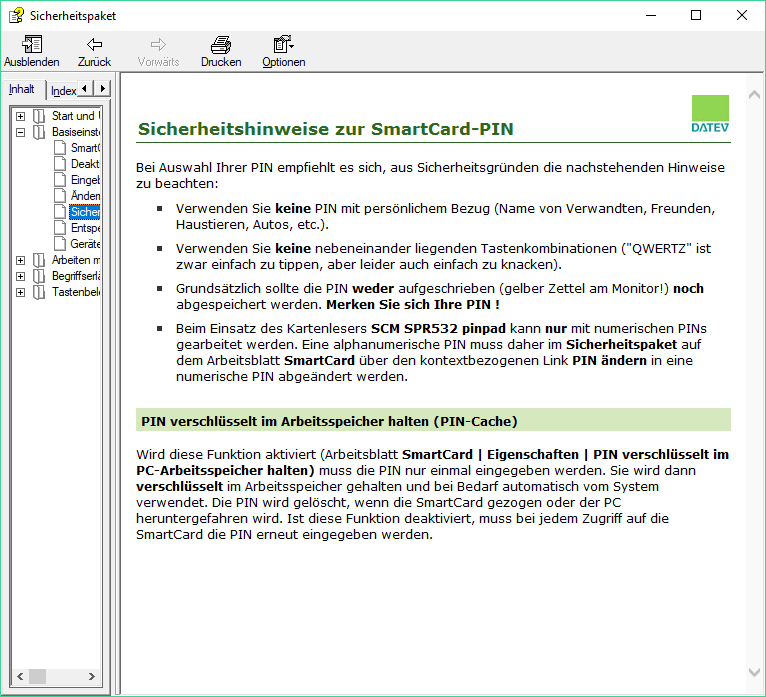Open the Geräte topic in tree
The height and width of the screenshot is (697, 766).
point(85,244)
